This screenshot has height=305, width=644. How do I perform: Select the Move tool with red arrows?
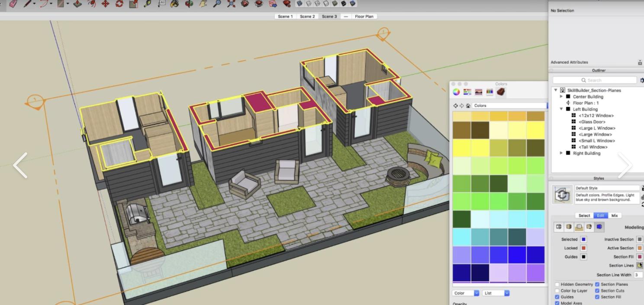tap(105, 4)
